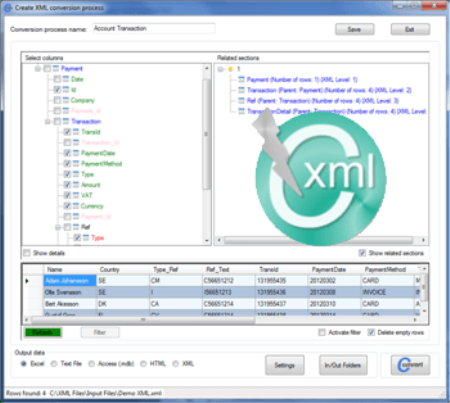Click the column icon beside Date
This screenshot has height=403, width=450.
[66, 79]
